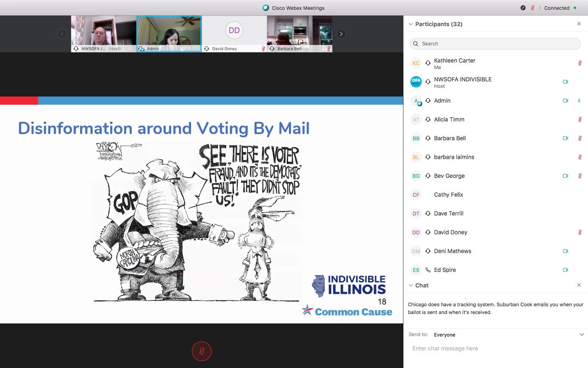Click the Chicago tracking system chat message
Viewport: 588px width, 368px height.
coord(496,308)
